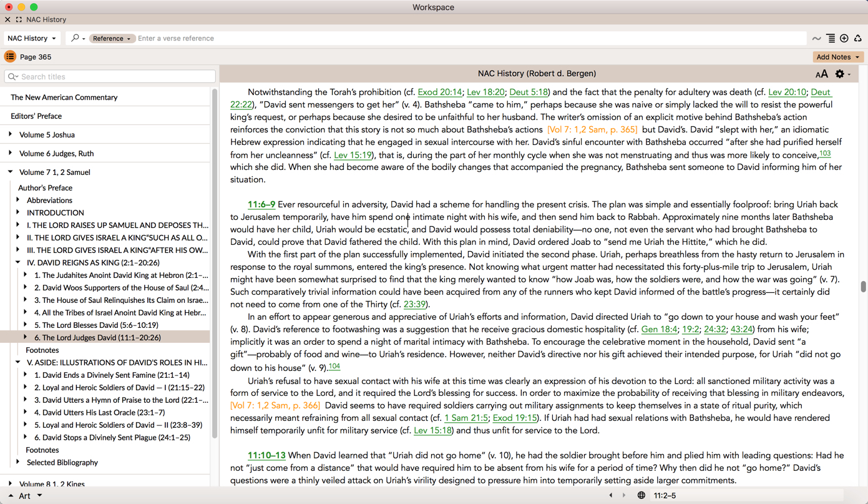The image size is (868, 504).
Task: Click the 11:2–5 verse indicator
Action: 665,496
